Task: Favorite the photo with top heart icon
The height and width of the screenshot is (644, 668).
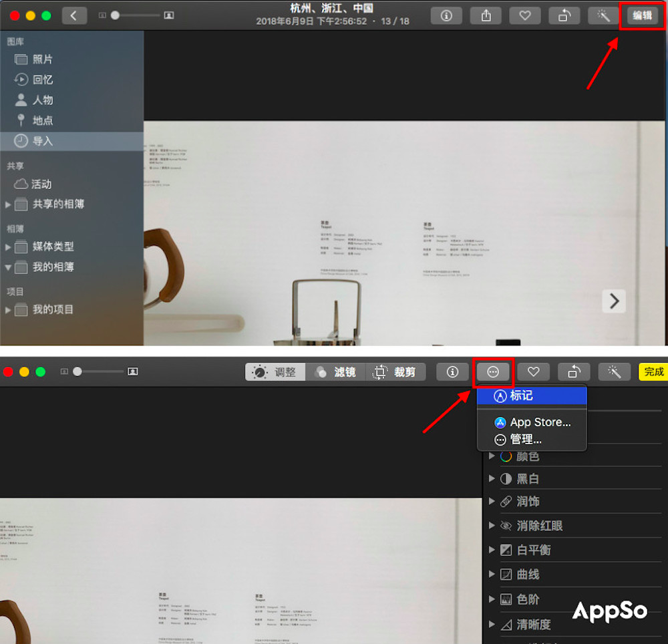Action: point(525,15)
